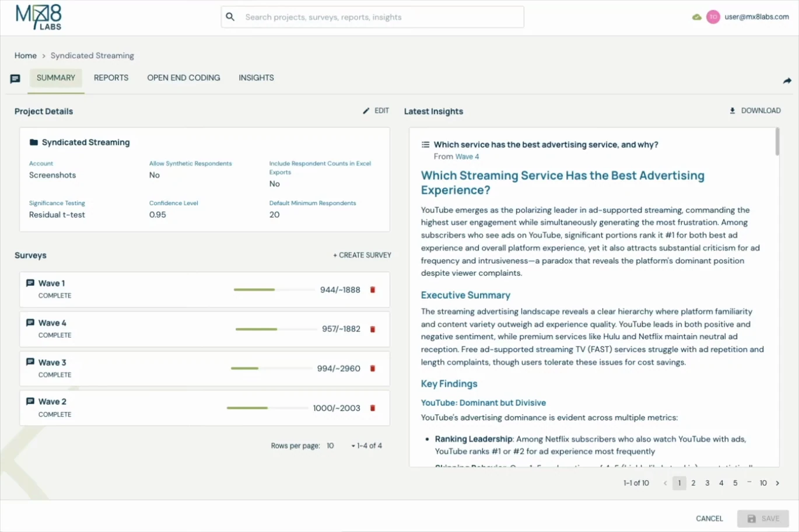Go to insights page 2
This screenshot has height=532, width=799.
coord(693,483)
